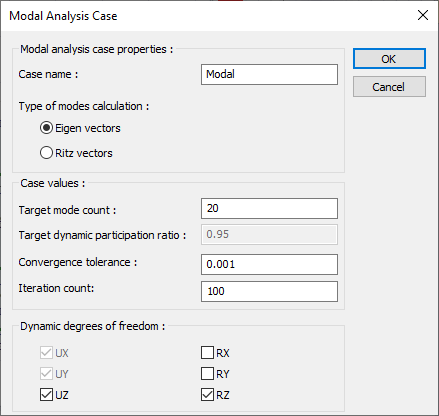Select the Convergence tolerance input box
The height and width of the screenshot is (416, 439).
[x=269, y=264]
